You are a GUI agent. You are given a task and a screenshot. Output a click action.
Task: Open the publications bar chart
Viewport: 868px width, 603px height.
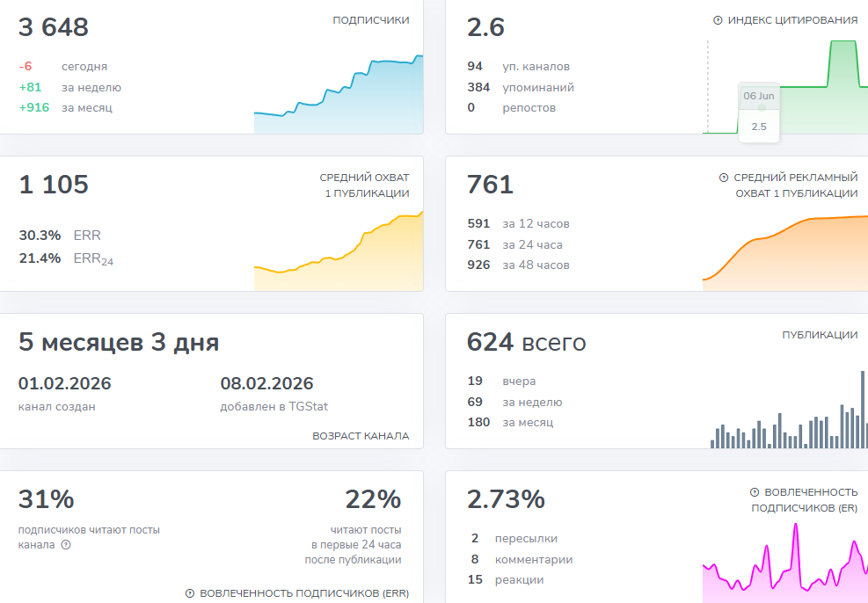[789, 410]
